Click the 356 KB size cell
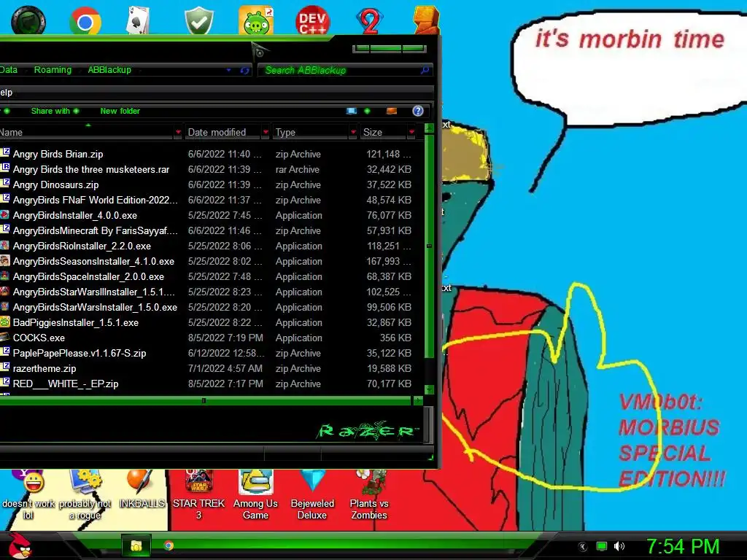This screenshot has width=747, height=560. 395,338
